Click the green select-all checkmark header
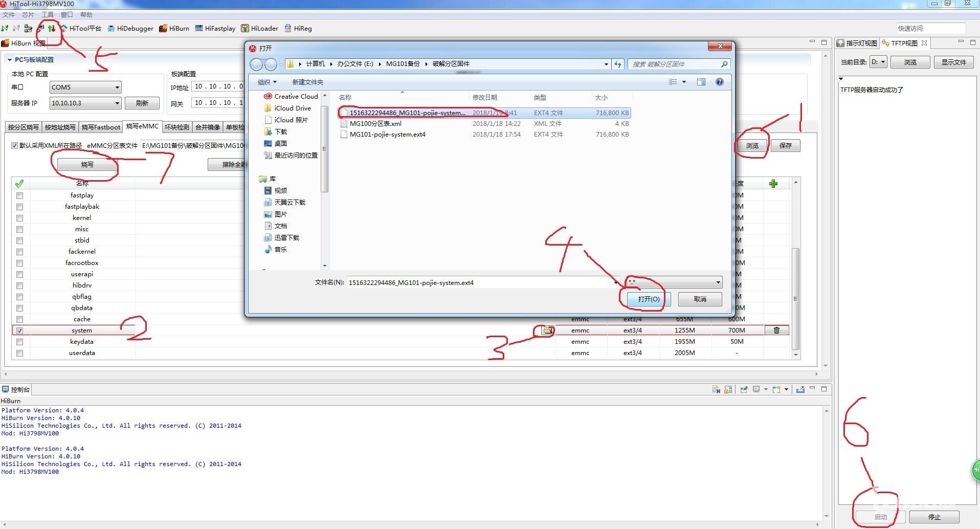Viewport: 980px width, 529px height. pos(19,184)
